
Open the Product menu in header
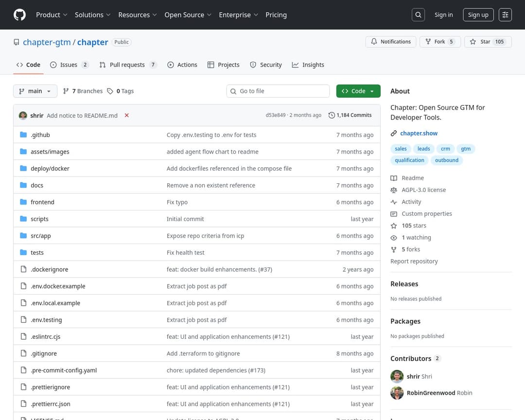(x=52, y=15)
